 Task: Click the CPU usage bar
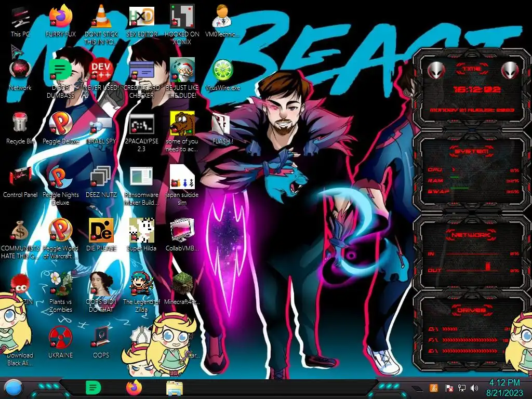click(x=473, y=170)
